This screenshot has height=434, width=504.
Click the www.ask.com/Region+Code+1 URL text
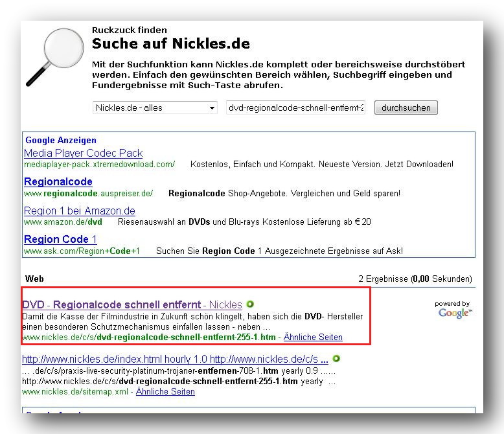(82, 251)
